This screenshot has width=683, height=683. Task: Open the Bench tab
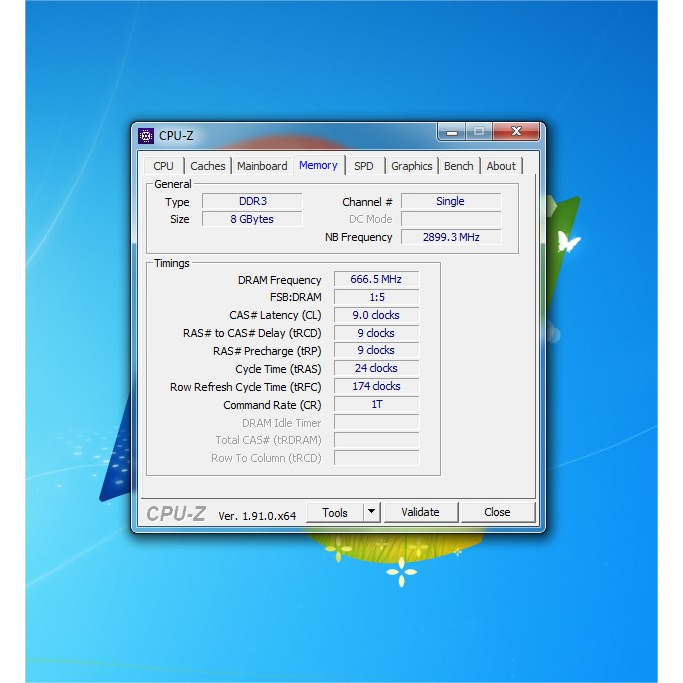tap(459, 166)
